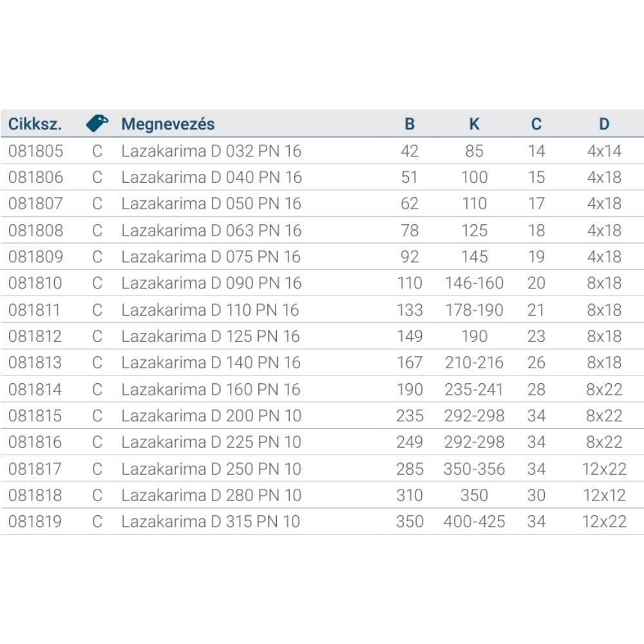Click article number 081808
Screen dimensions: 644x644
36,231
